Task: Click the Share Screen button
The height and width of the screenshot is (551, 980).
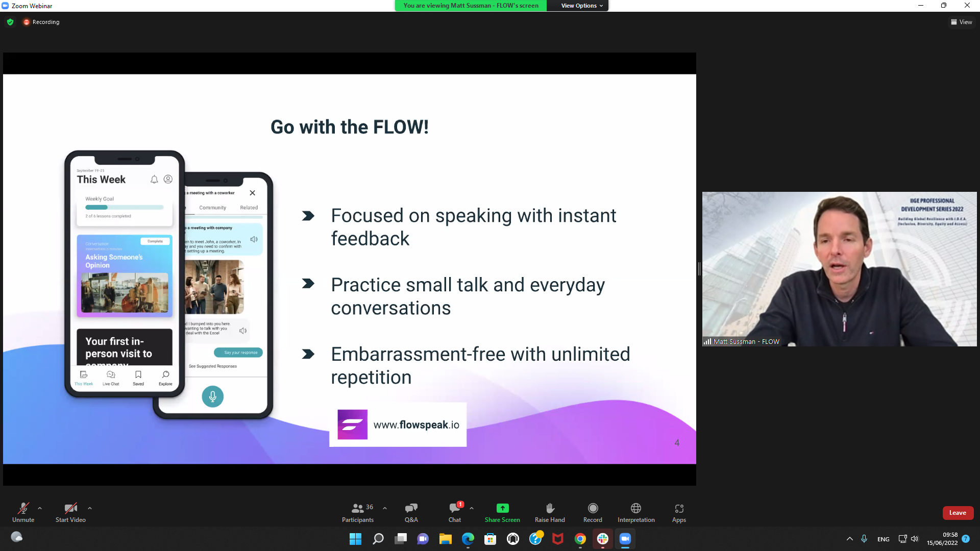Action: (502, 512)
